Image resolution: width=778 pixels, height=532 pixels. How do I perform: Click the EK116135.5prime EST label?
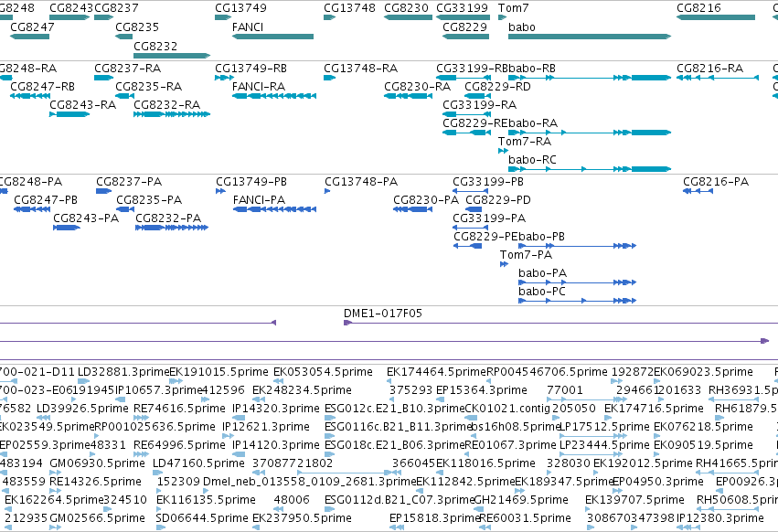click(x=206, y=500)
